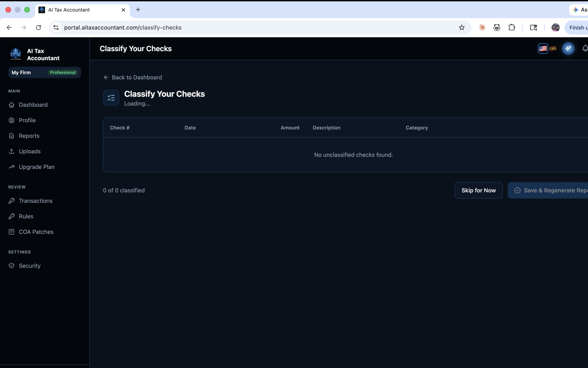Image resolution: width=588 pixels, height=368 pixels.
Task: Click the Uploads arrow icon
Action: pos(11,151)
